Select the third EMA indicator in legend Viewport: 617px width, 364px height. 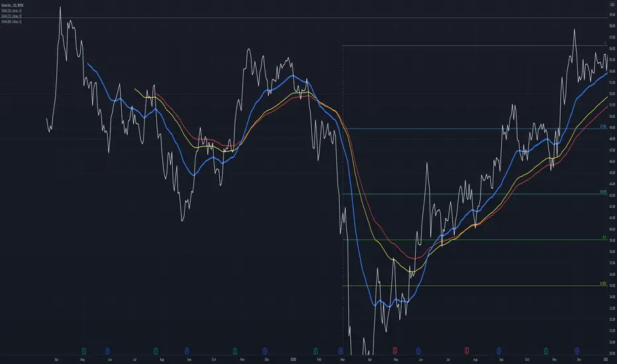(x=11, y=22)
